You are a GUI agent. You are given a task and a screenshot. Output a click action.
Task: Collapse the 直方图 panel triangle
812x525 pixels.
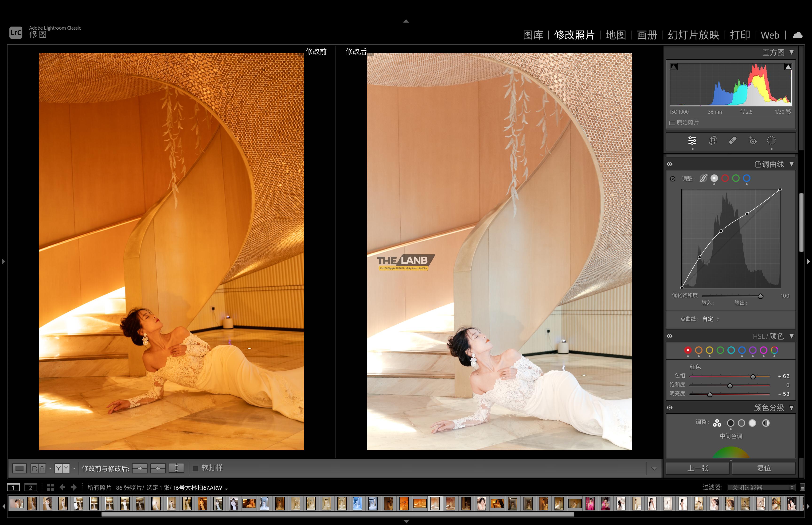(x=792, y=52)
